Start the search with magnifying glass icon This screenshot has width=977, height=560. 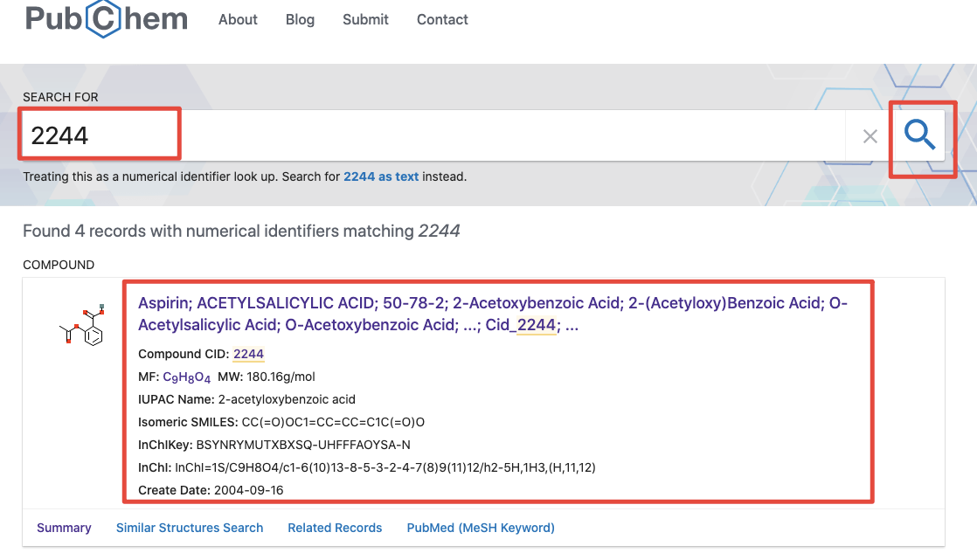click(x=921, y=136)
